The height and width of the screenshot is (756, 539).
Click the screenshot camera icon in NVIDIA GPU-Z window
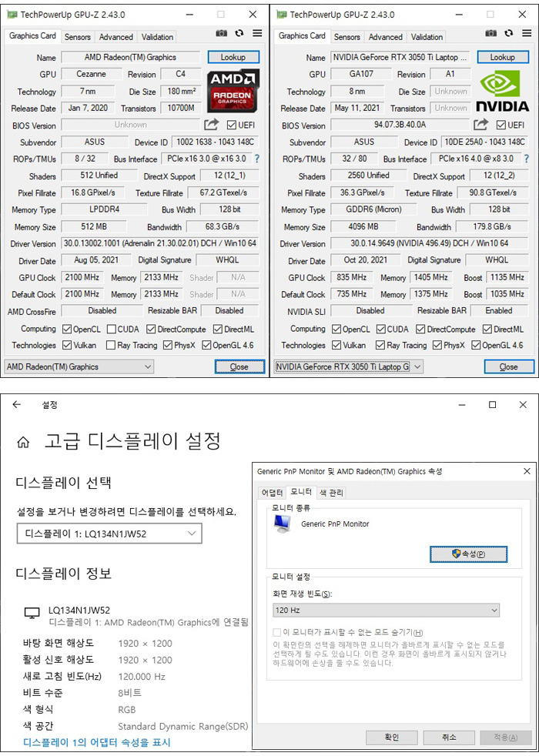[x=490, y=33]
